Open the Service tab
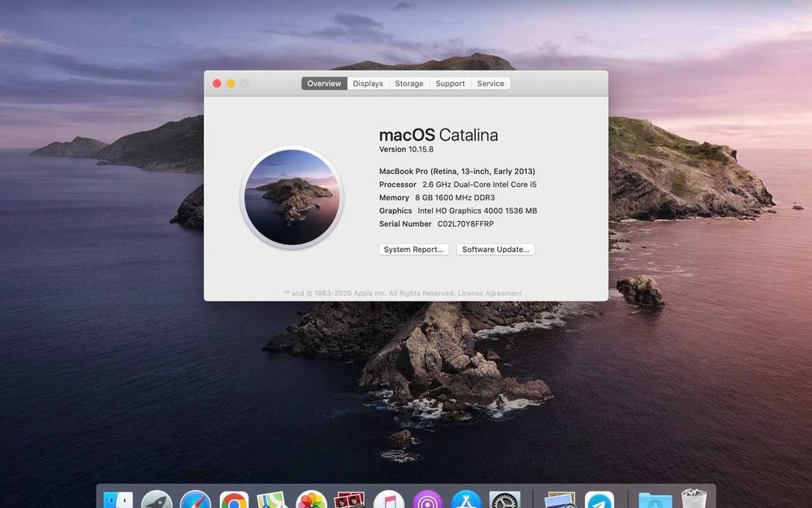 click(490, 84)
